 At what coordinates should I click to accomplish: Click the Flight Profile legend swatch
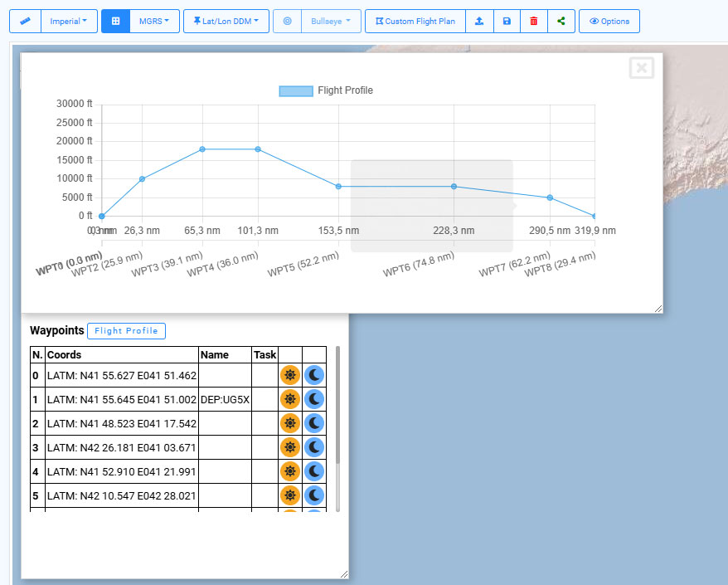pos(296,90)
